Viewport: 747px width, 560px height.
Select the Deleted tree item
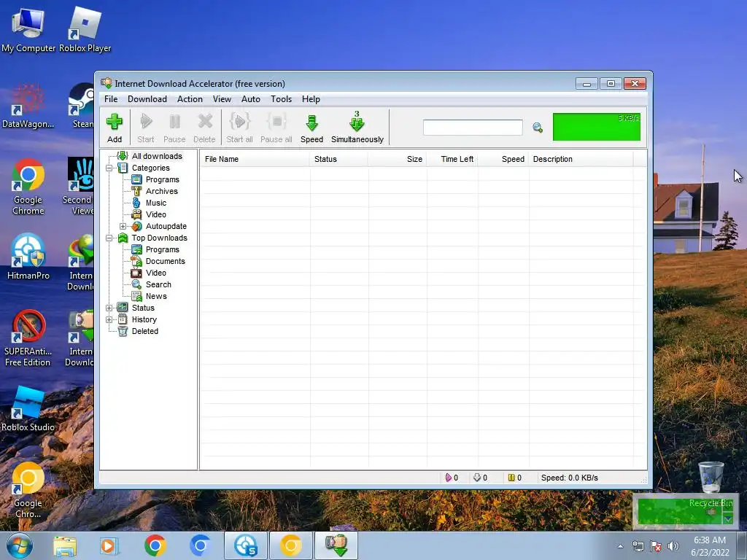coord(145,332)
